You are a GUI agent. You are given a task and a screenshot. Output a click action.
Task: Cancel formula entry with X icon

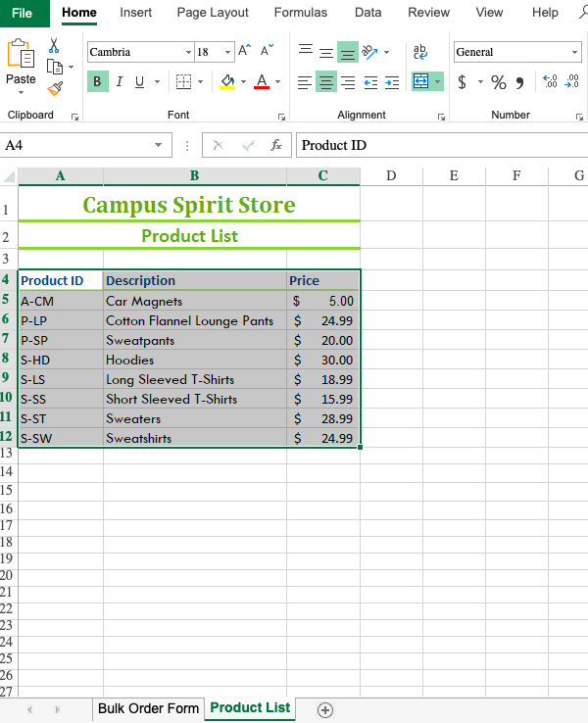[x=219, y=145]
